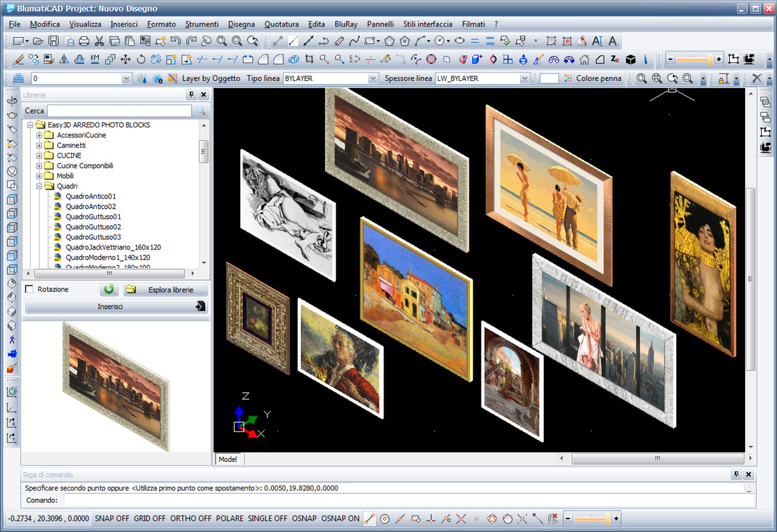The height and width of the screenshot is (532, 777).
Task: Select the Move four-arrows tool
Action: click(x=125, y=60)
